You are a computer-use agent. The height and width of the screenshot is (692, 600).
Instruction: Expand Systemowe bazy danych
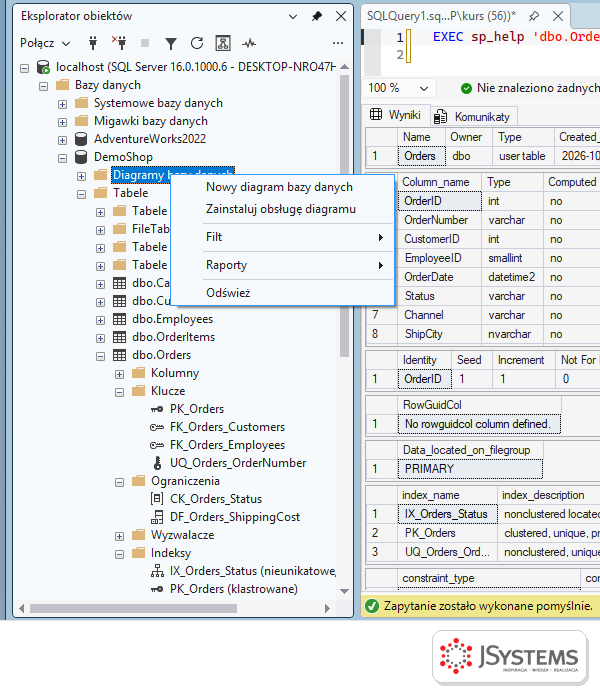[x=62, y=104]
